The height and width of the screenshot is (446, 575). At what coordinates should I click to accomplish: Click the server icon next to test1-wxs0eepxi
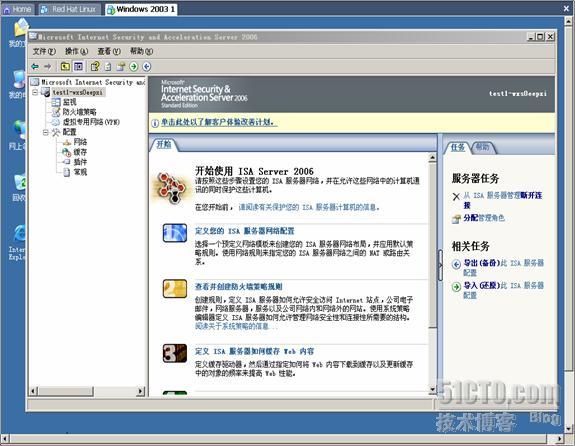click(x=45, y=92)
